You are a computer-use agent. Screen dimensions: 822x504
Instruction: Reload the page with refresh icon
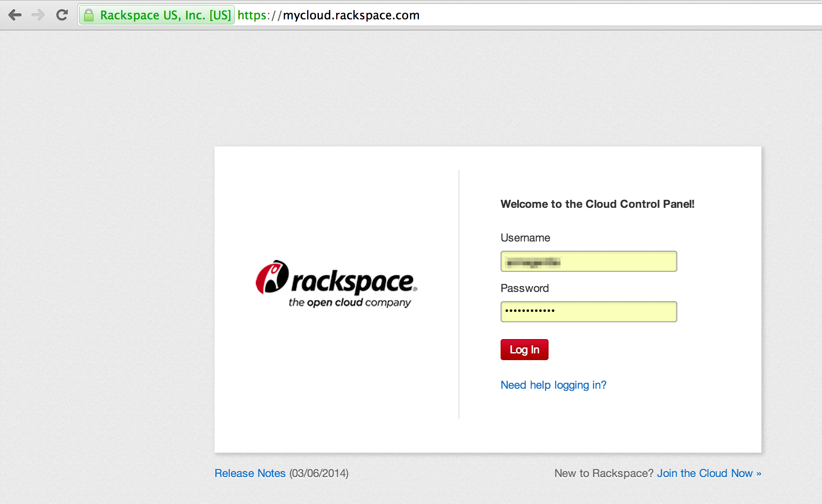62,15
